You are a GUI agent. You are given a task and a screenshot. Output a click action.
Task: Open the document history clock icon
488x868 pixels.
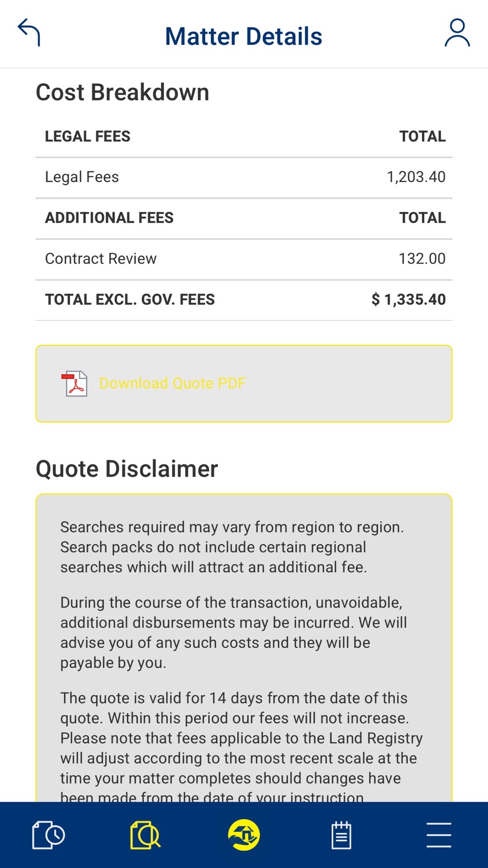tap(48, 835)
